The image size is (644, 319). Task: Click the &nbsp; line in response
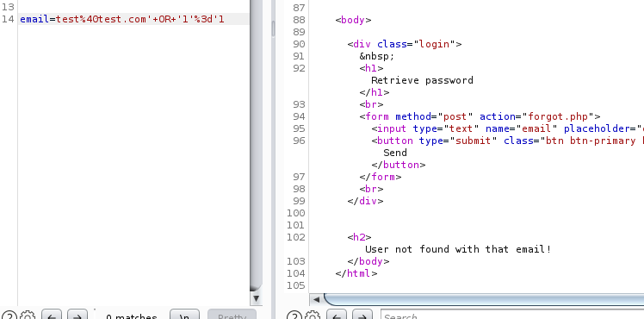pyautogui.click(x=376, y=56)
